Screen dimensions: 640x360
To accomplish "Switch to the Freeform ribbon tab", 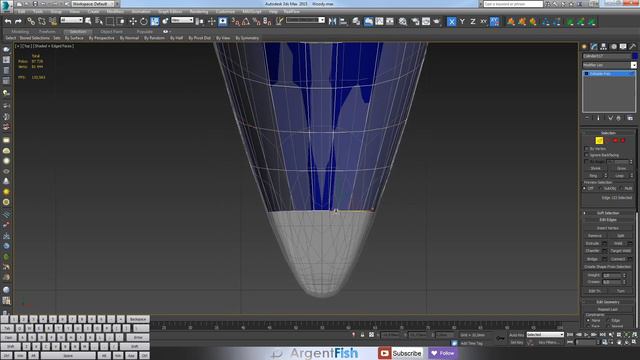I will tap(47, 31).
